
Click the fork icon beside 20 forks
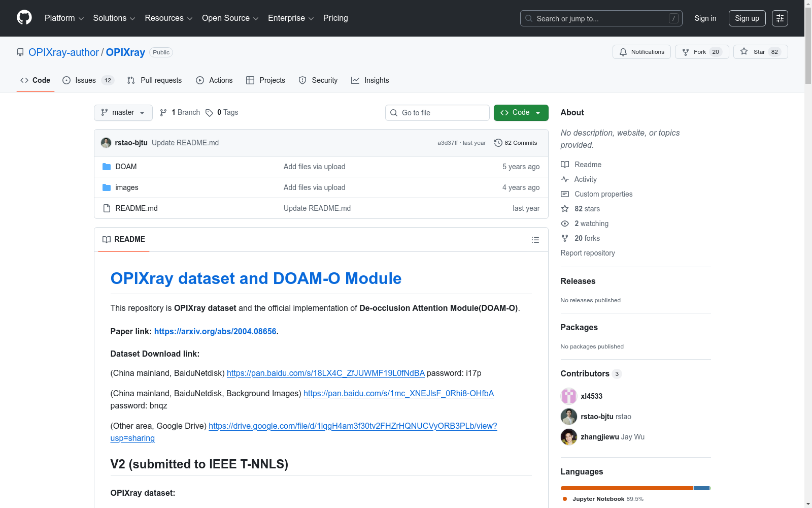565,238
